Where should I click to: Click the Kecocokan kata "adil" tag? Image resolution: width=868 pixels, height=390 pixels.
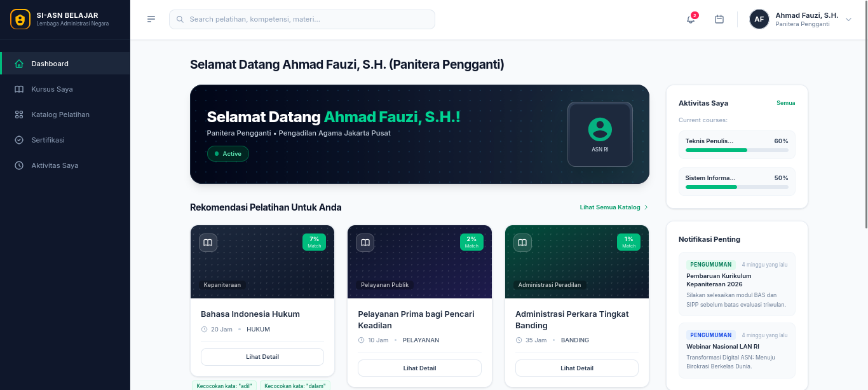coord(224,386)
